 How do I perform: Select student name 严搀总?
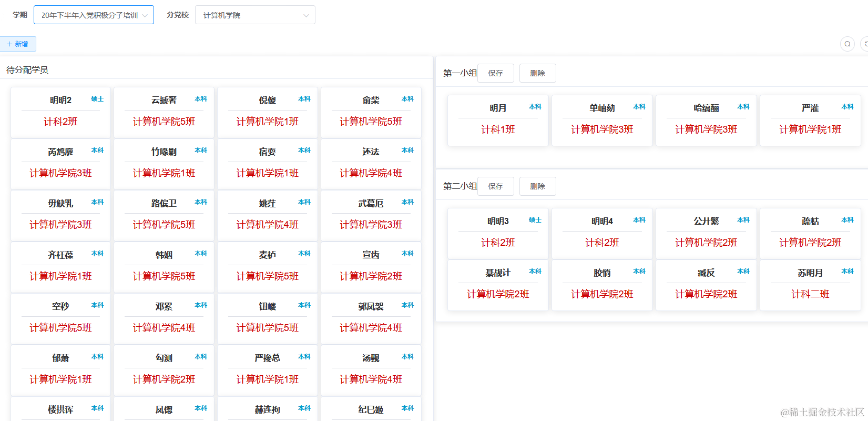267,358
